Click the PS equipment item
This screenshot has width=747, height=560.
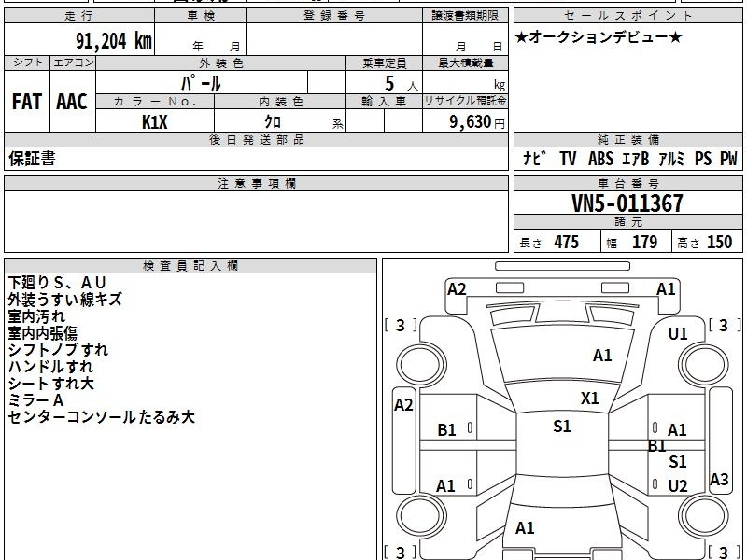click(x=703, y=158)
